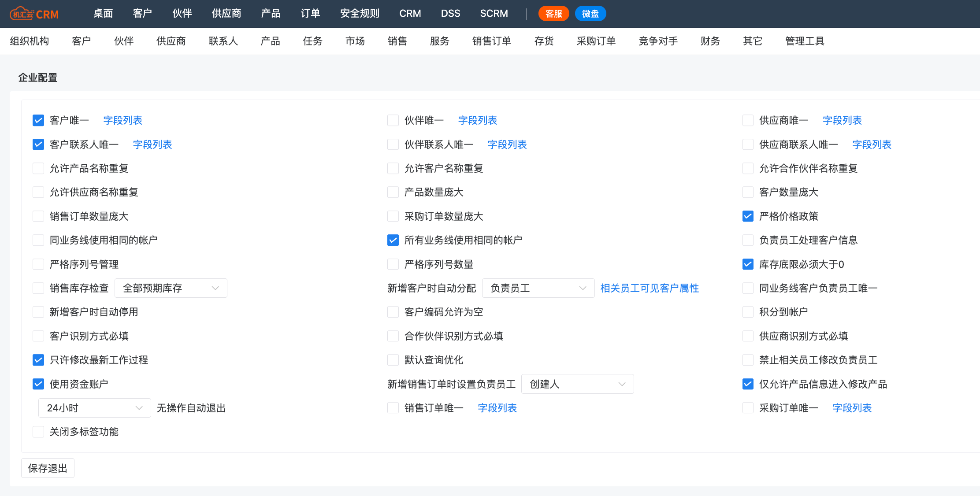The width and height of the screenshot is (980, 496).
Task: Open 字段列表 link beside 销售订单唯一
Action: [x=497, y=408]
